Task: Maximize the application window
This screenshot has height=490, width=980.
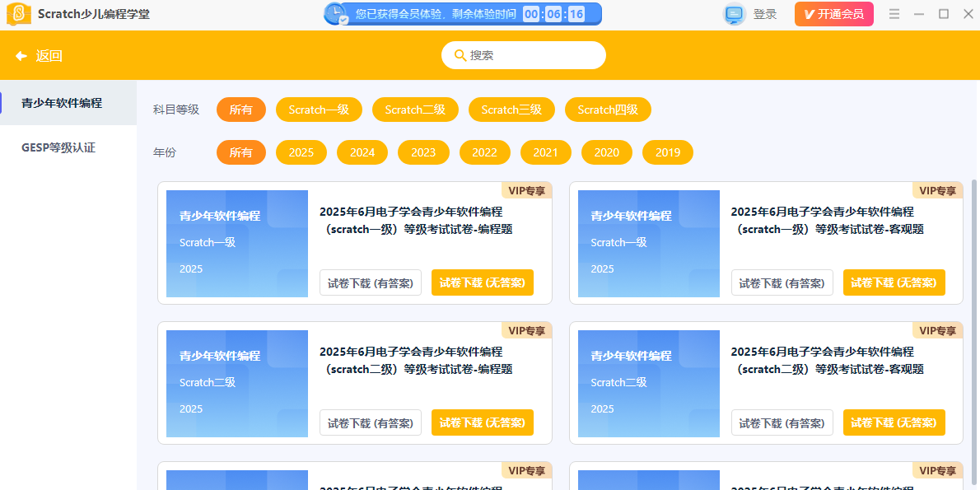Action: (x=944, y=14)
